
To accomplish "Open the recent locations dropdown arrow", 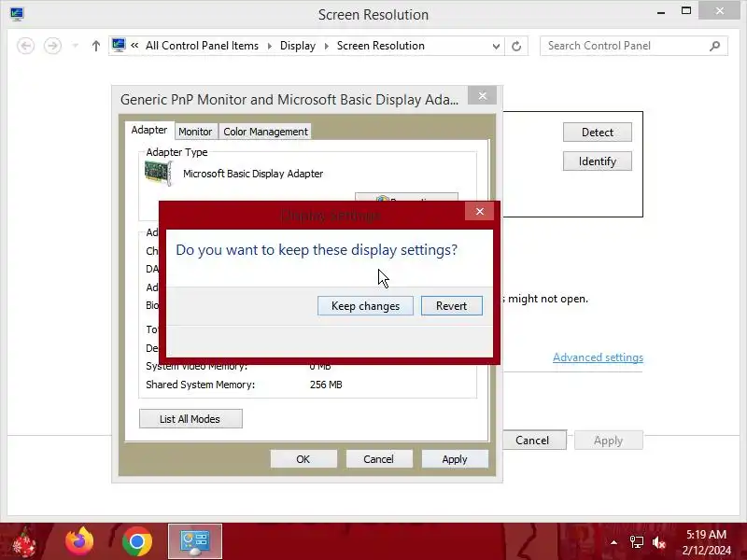I will (76, 46).
